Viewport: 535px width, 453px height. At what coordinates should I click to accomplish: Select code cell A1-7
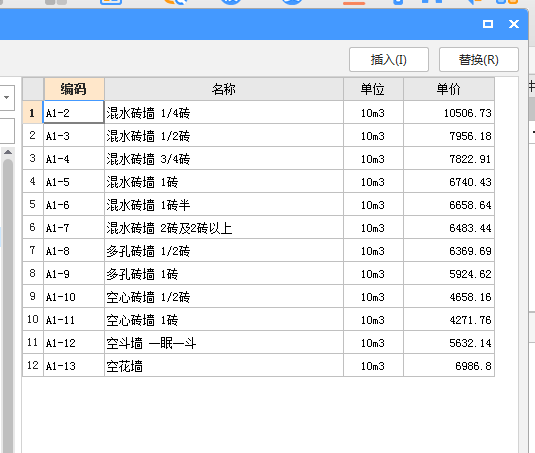[74, 227]
